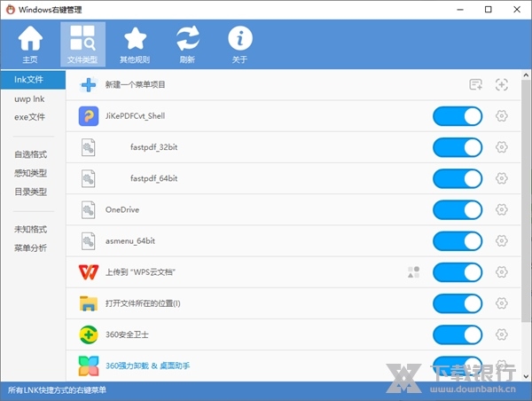
Task: Click status bar text 所有LNK快捷方式的右键菜单
Action: point(57,390)
